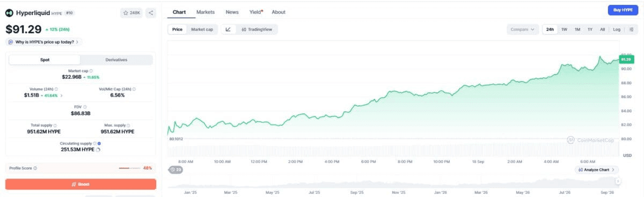
Task: Toggle Log scale on the chart
Action: (x=617, y=30)
